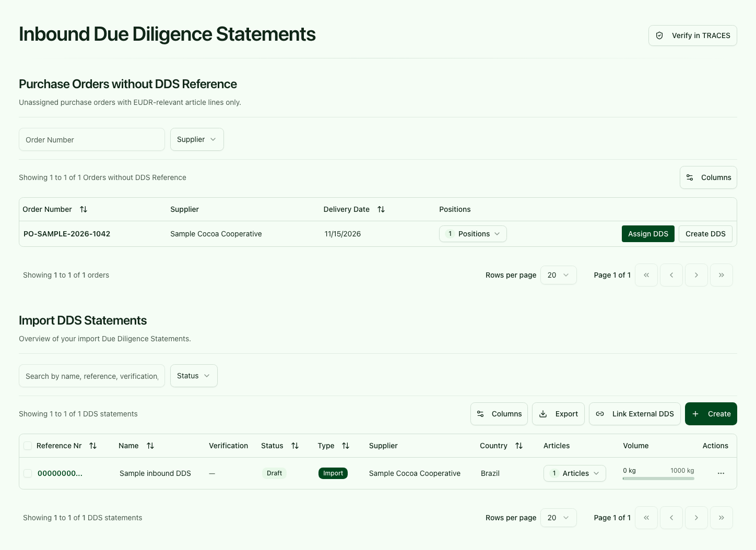Viewport: 756px width, 550px height.
Task: Open Columns settings for the purchase orders table
Action: click(708, 177)
